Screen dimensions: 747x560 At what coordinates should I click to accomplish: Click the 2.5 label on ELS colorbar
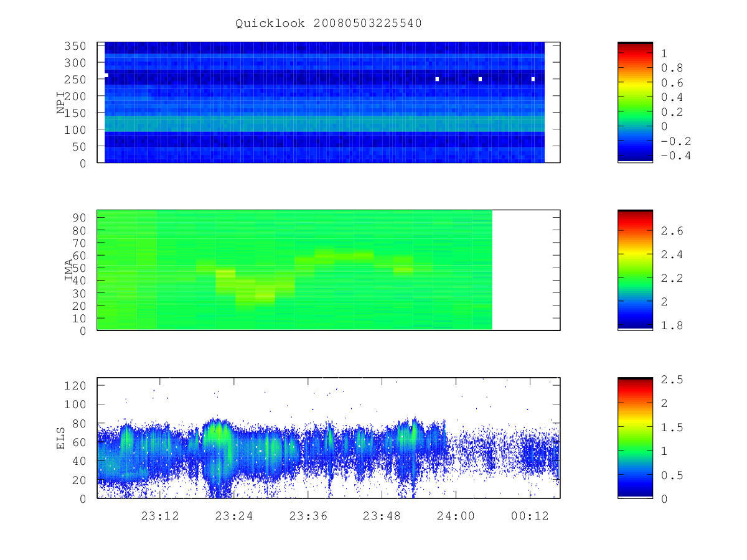tap(672, 380)
